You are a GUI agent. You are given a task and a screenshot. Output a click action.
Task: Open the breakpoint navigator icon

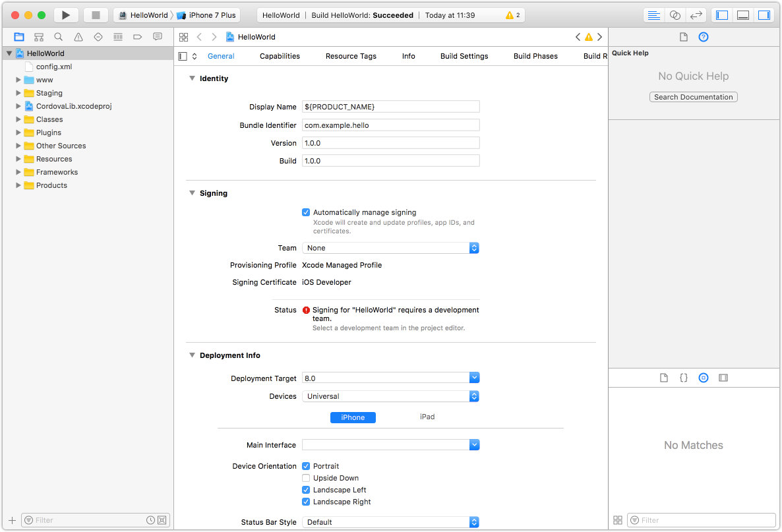(x=138, y=37)
